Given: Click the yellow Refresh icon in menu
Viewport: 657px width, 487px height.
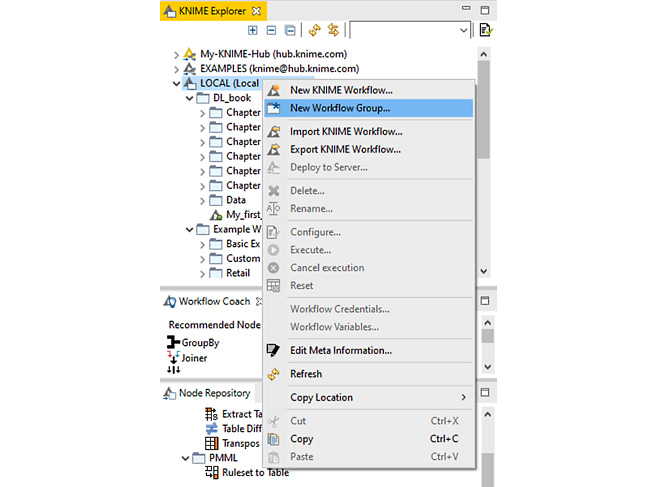Looking at the screenshot, I should coord(273,374).
